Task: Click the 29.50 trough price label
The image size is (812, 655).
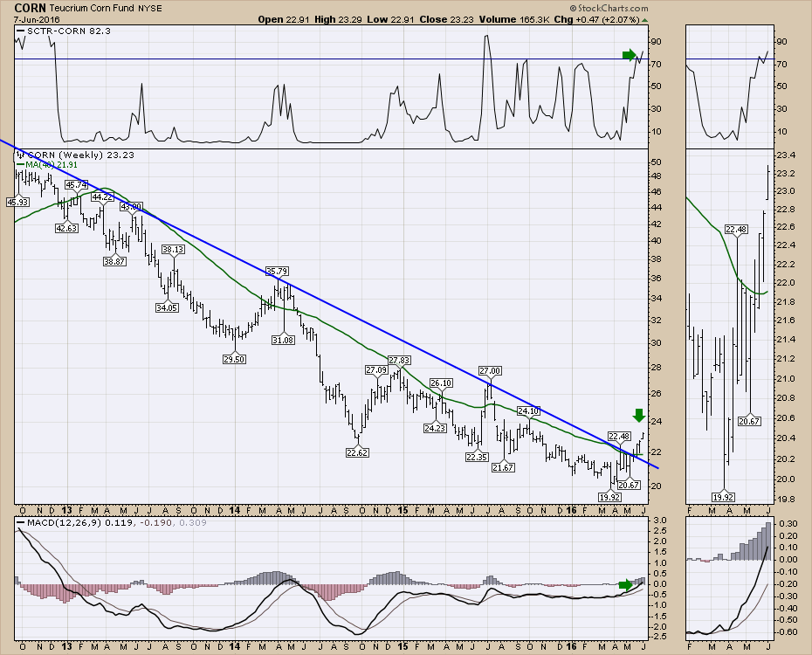Action: (x=233, y=359)
